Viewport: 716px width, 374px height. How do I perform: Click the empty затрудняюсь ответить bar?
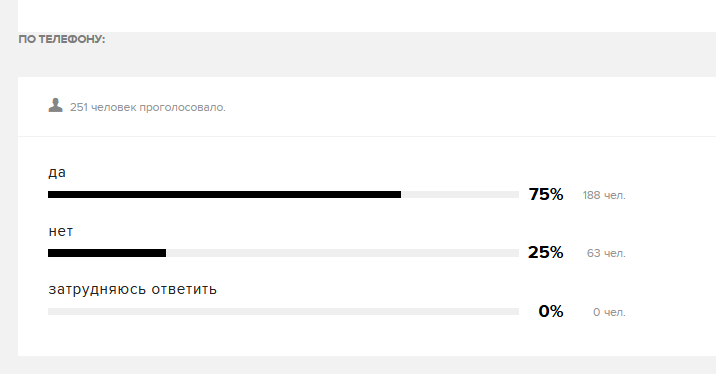(283, 311)
